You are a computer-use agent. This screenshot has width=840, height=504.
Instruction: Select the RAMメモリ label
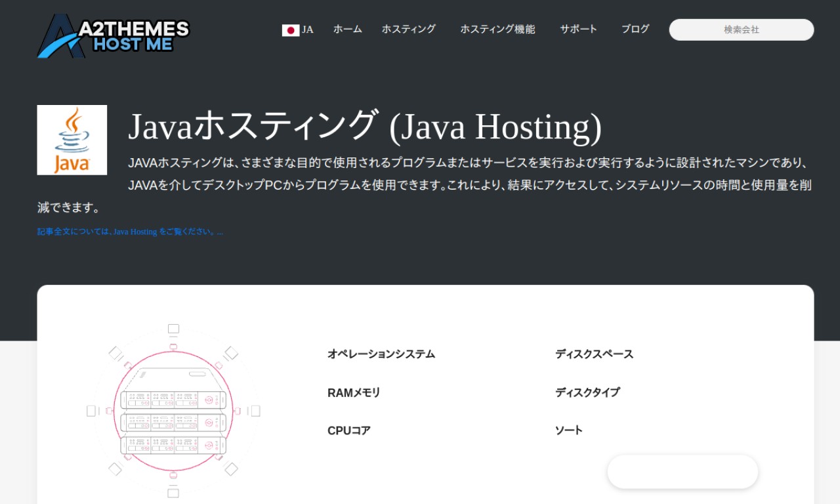(x=354, y=392)
